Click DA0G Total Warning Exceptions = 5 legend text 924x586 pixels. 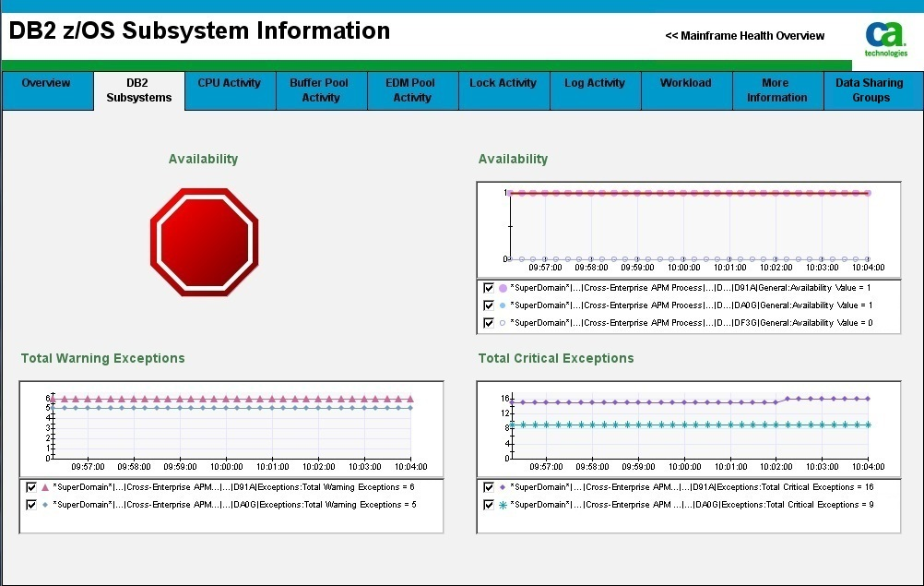tap(234, 505)
